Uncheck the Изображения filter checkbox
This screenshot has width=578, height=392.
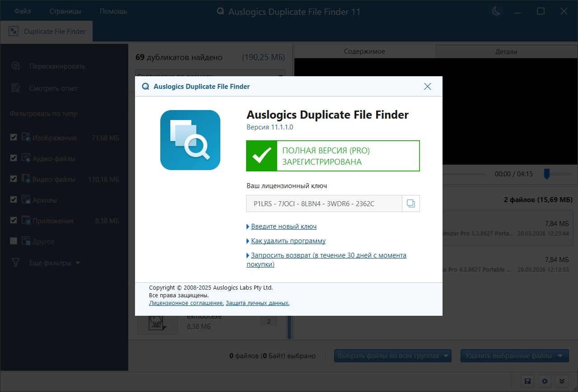click(x=14, y=137)
